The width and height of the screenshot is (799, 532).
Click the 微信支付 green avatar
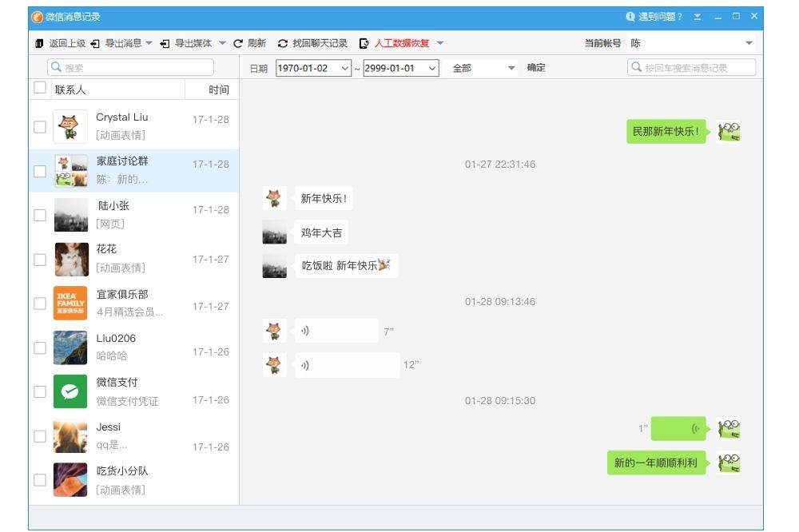pyautogui.click(x=70, y=391)
